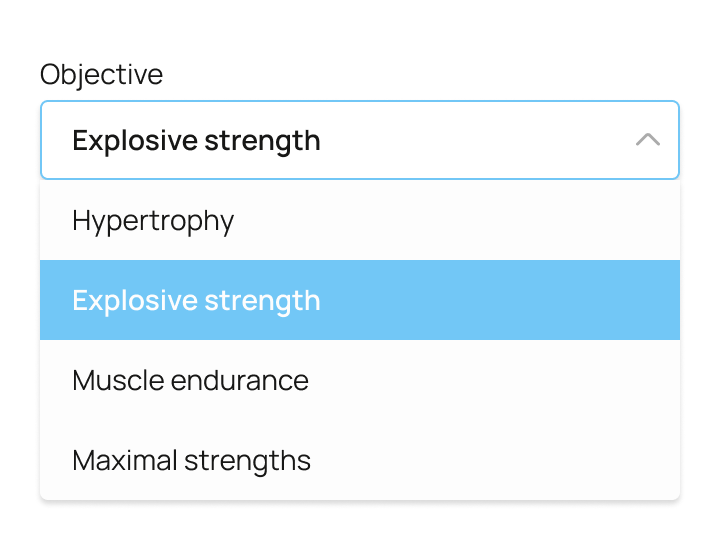Switch objective from Explosive strength to Hypertrophy
The height and width of the screenshot is (554, 720).
tap(153, 220)
